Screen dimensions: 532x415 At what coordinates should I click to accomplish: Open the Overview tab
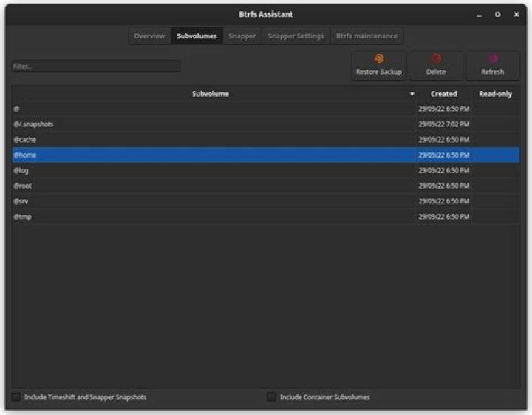[149, 36]
